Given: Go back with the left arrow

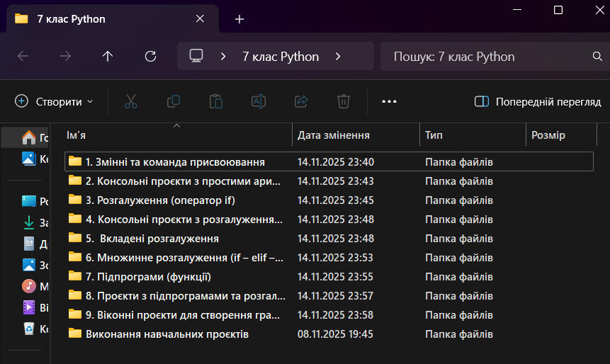Looking at the screenshot, I should pyautogui.click(x=23, y=57).
